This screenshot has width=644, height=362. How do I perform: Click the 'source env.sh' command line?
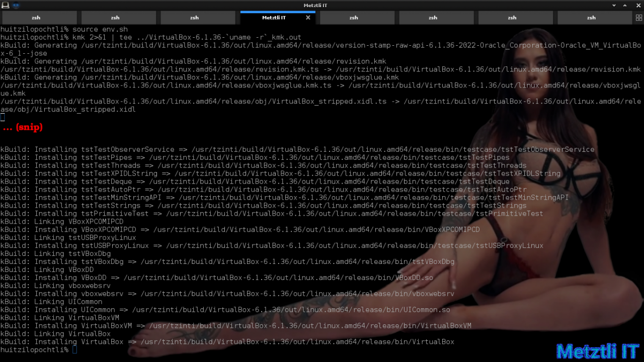(x=64, y=29)
